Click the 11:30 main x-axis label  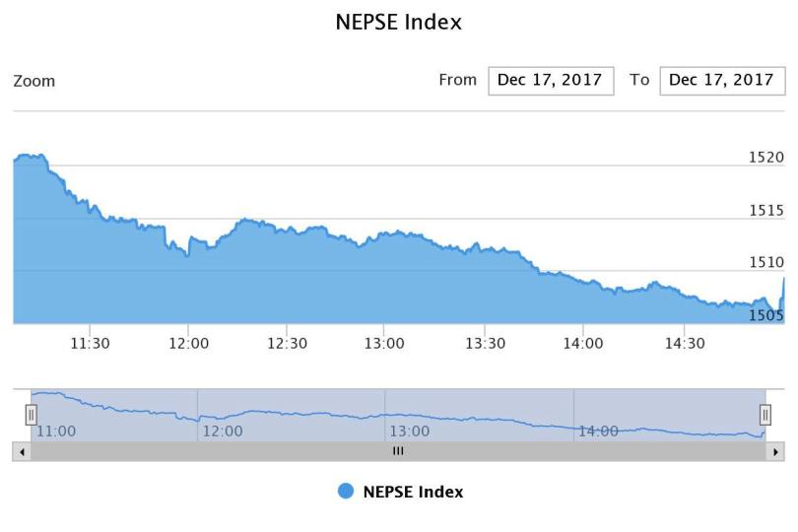[89, 343]
